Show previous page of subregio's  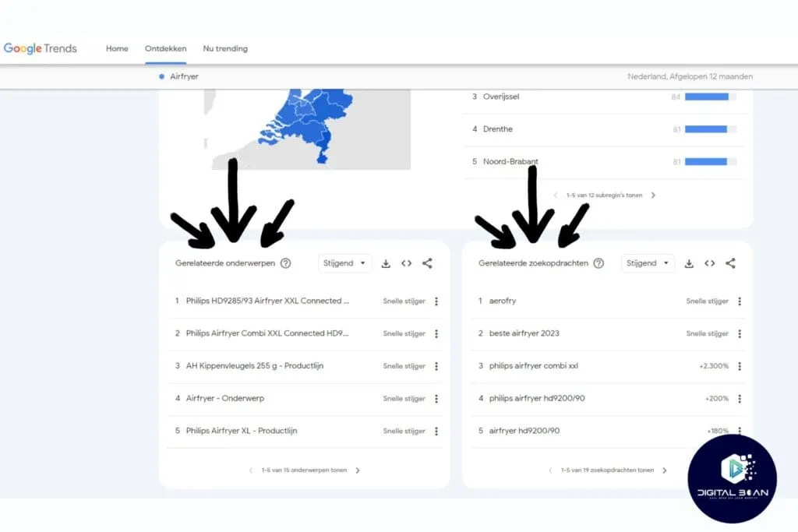(x=555, y=196)
